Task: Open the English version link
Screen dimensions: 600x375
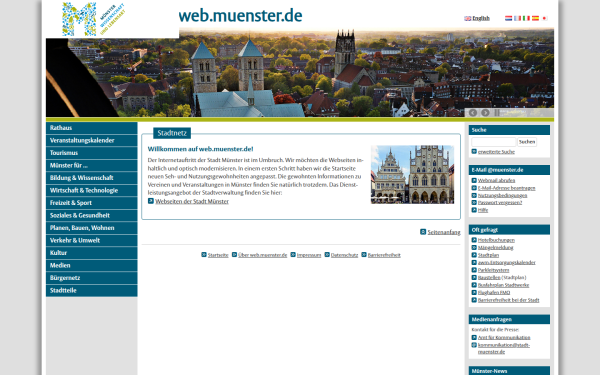Action: coord(481,18)
